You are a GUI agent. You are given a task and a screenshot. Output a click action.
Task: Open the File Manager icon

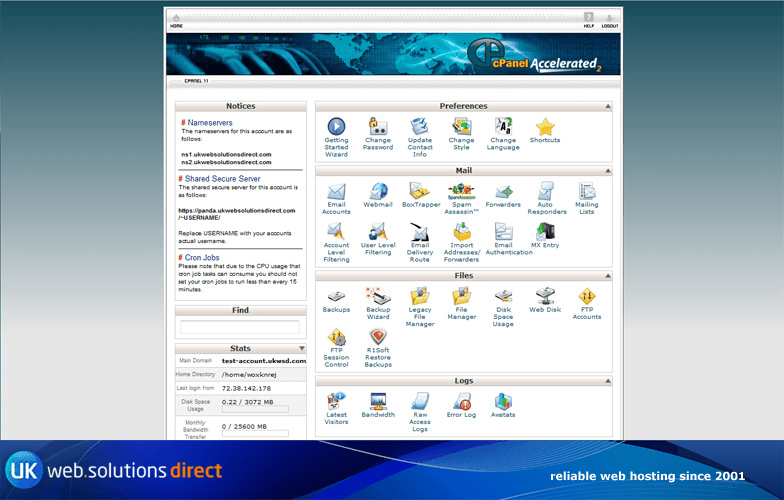(461, 297)
